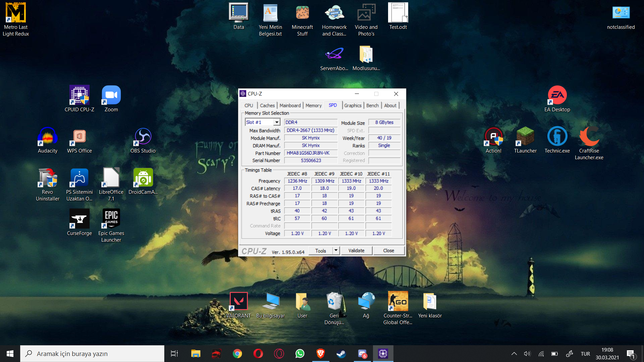
Task: Expand the Slot #1 memory slot dropdown
Action: (277, 122)
